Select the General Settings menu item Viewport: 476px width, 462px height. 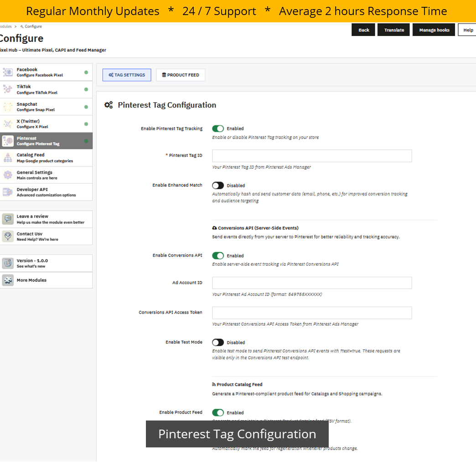(46, 175)
